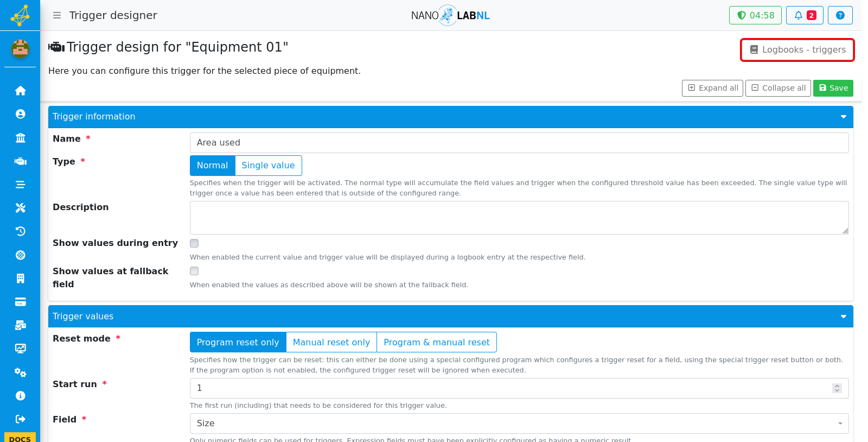
Task: Open the equipment engine icon in sidebar
Action: 21,161
